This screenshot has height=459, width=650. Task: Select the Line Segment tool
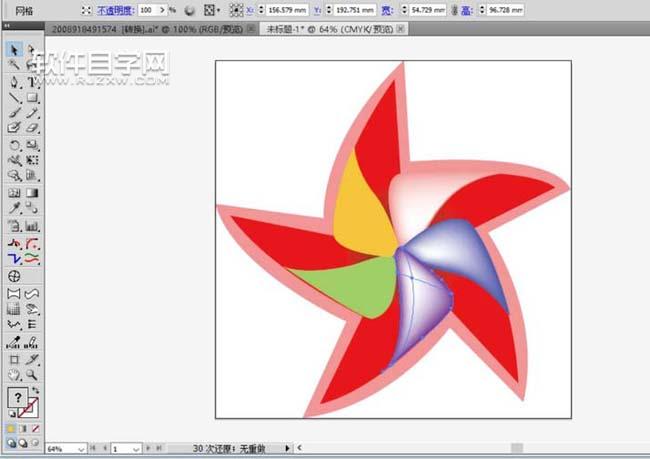[15, 98]
